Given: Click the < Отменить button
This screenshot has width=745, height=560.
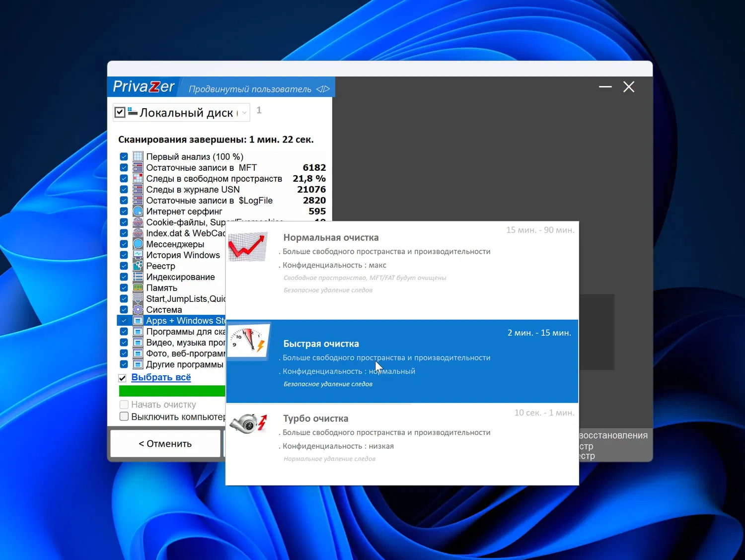Looking at the screenshot, I should coord(165,444).
